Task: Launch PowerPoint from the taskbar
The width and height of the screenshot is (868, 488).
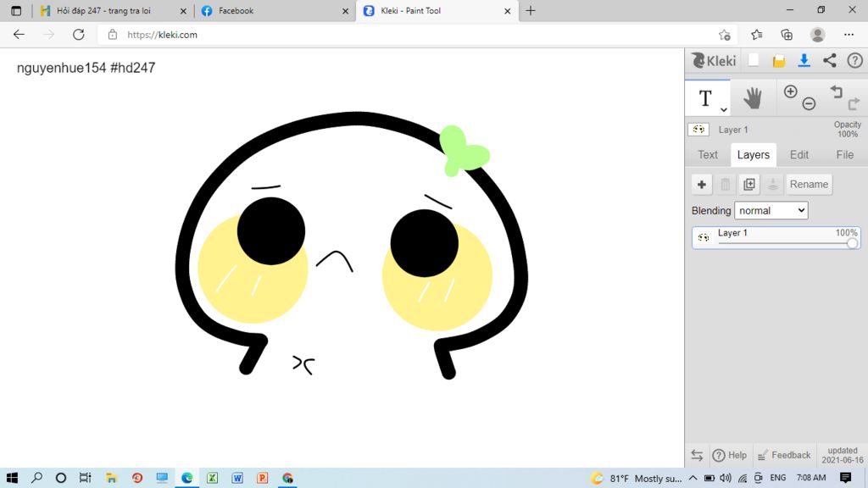Action: click(x=263, y=478)
